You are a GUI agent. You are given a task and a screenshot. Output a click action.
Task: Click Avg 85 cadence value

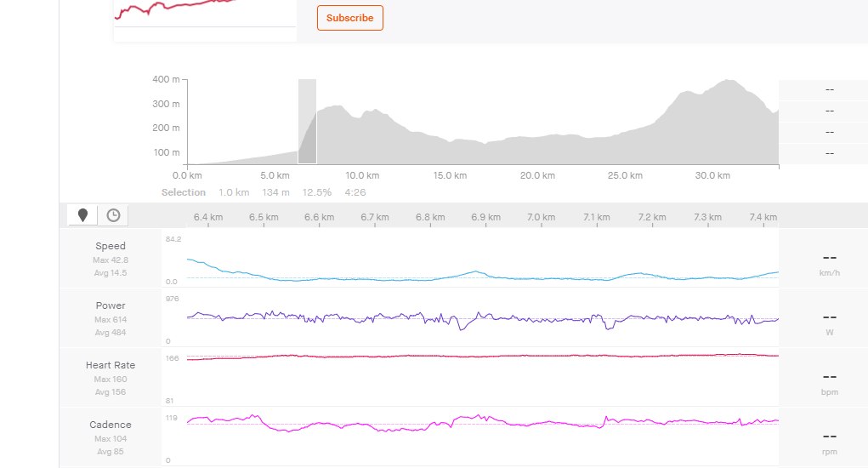coord(111,452)
